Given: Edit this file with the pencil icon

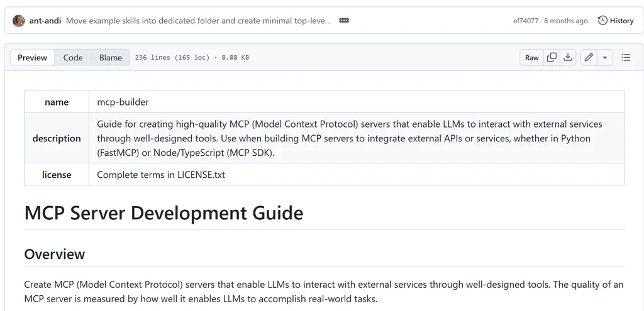Looking at the screenshot, I should pos(589,57).
